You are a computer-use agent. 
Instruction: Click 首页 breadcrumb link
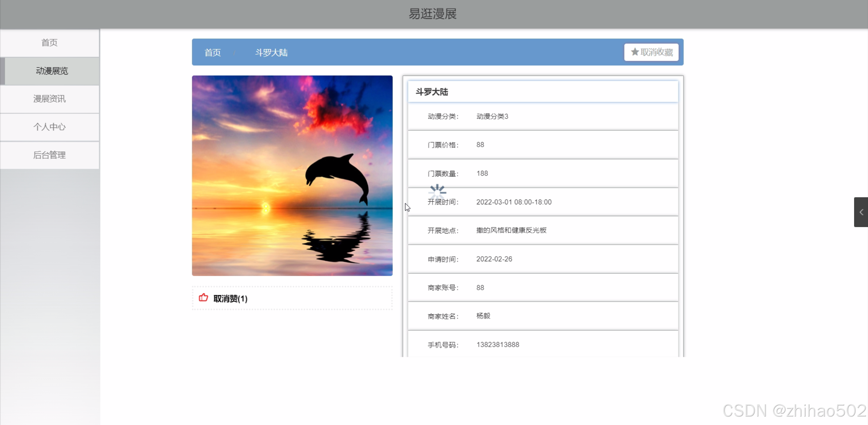coord(212,53)
